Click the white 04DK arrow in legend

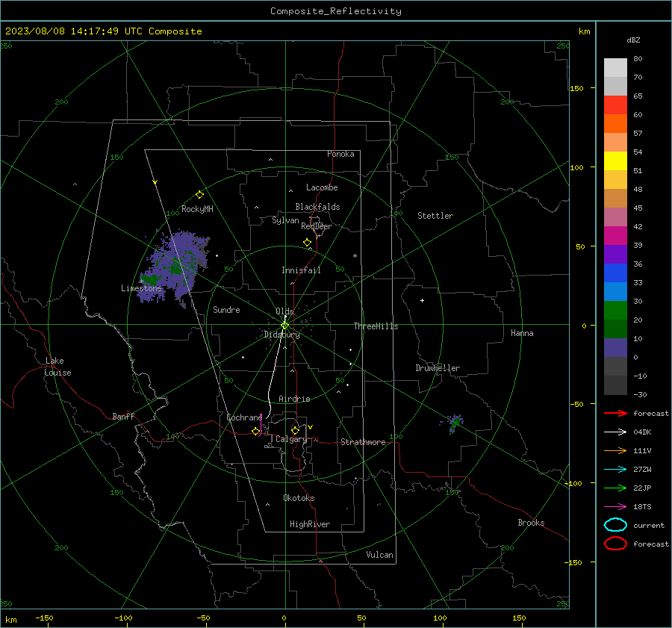615,432
